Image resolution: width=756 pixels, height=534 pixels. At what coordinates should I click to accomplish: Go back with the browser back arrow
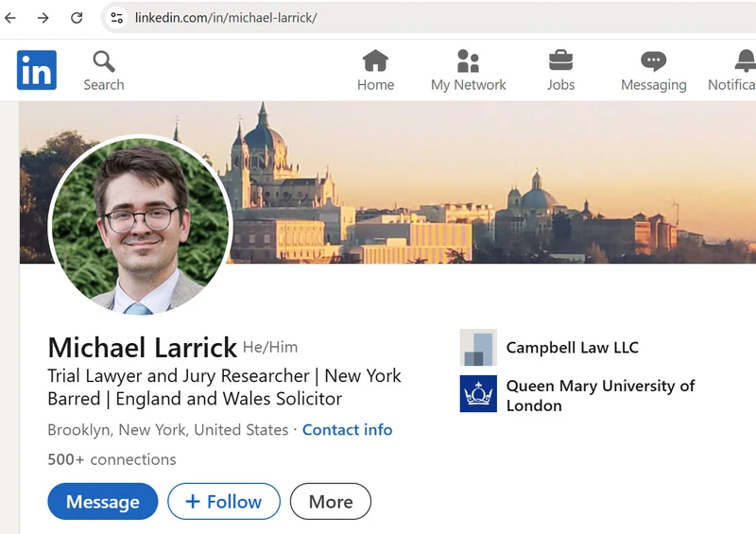10,18
